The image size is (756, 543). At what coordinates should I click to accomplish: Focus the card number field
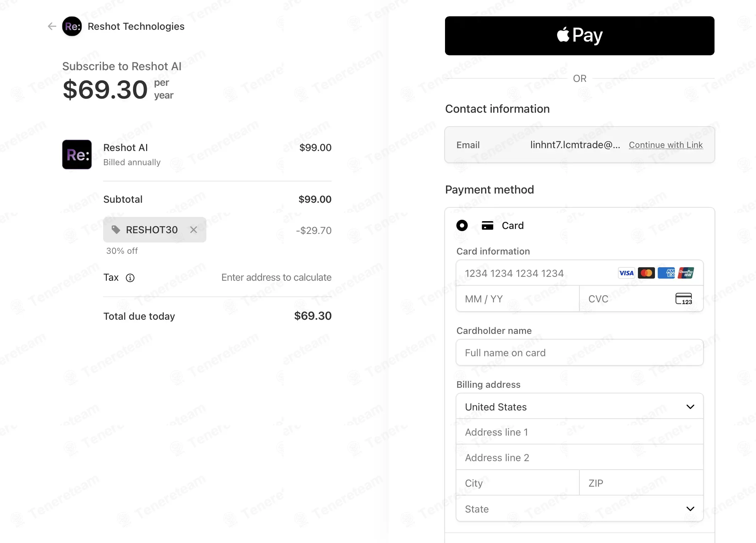[579, 273]
